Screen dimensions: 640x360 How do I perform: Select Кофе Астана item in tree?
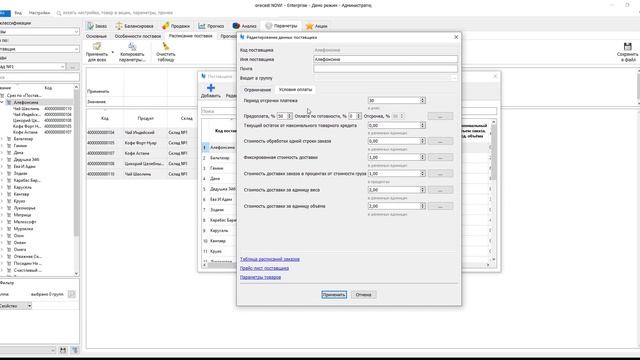click(x=25, y=132)
